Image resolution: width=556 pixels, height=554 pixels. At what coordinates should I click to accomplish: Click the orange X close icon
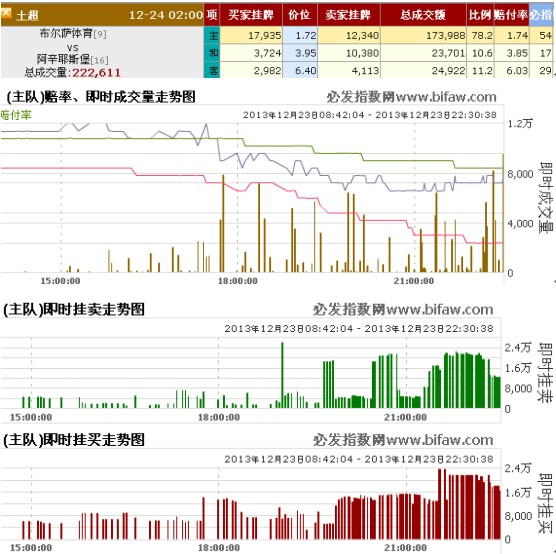[6, 13]
